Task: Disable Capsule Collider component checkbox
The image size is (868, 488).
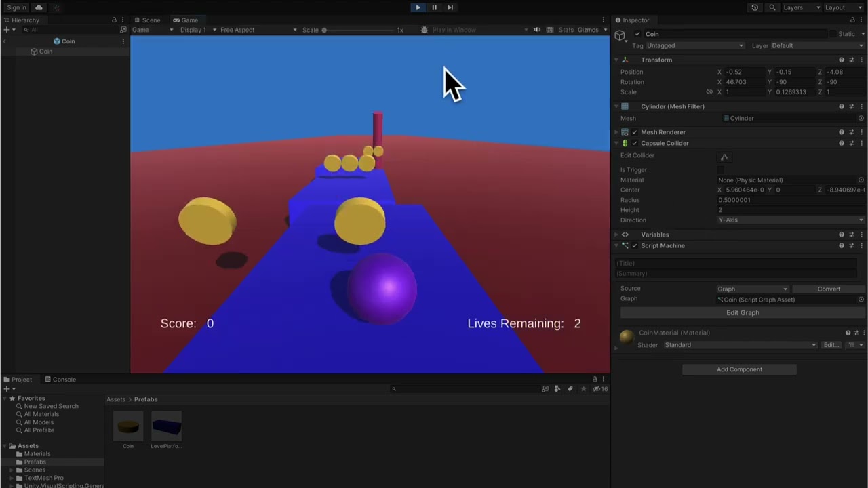Action: point(635,143)
